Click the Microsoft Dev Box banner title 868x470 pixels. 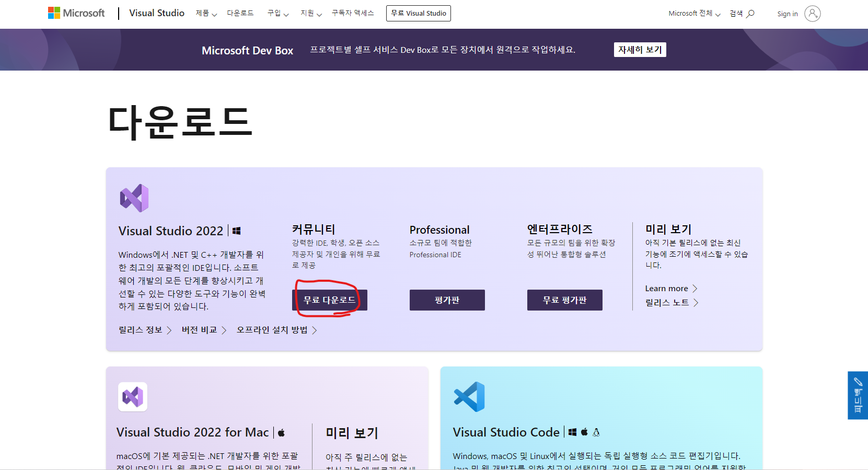click(x=248, y=51)
